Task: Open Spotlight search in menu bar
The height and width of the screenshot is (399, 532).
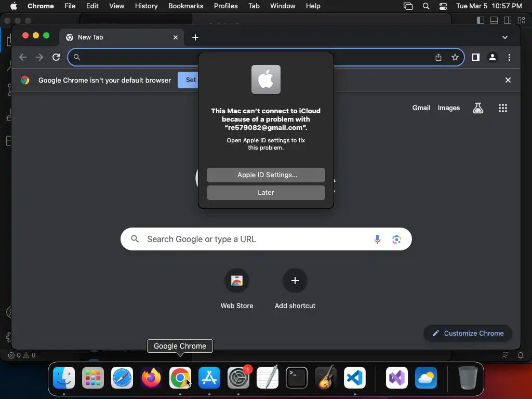Action: pos(426,6)
